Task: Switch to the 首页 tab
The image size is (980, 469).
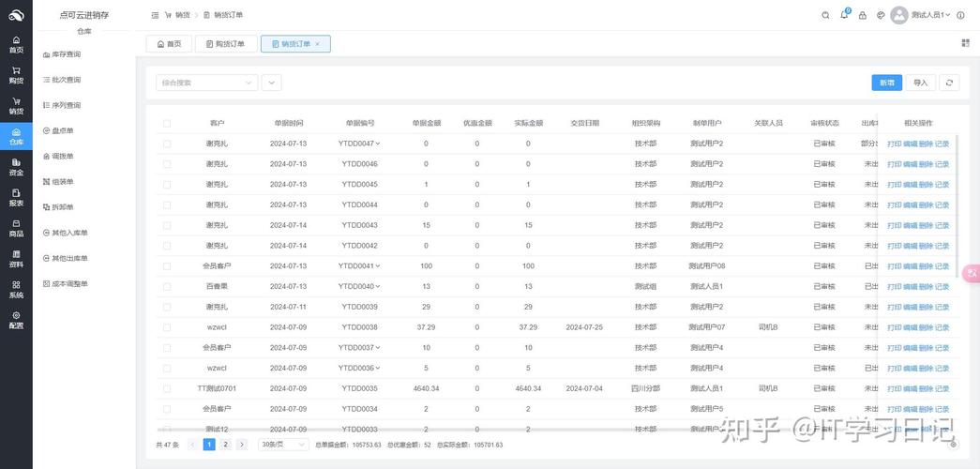Action: pos(169,44)
